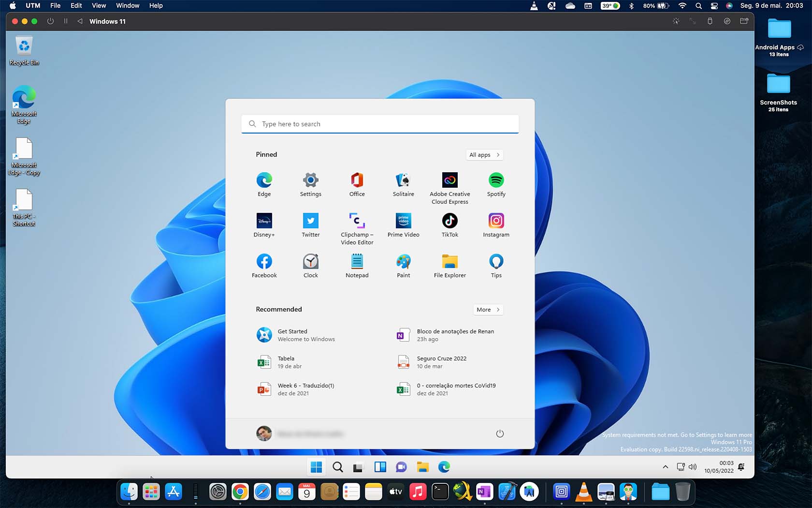Select Microsoft Edge desktop shortcut
Image resolution: width=812 pixels, height=508 pixels.
(x=24, y=105)
